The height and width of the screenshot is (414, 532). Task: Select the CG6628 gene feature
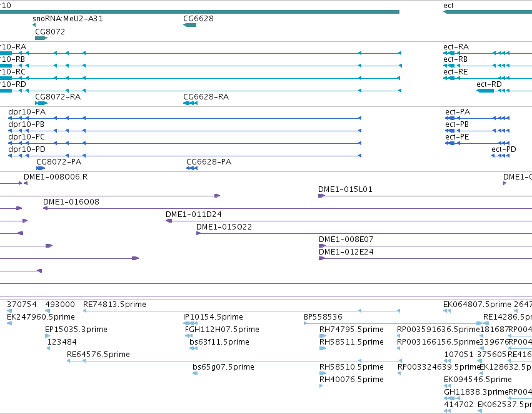pyautogui.click(x=189, y=25)
